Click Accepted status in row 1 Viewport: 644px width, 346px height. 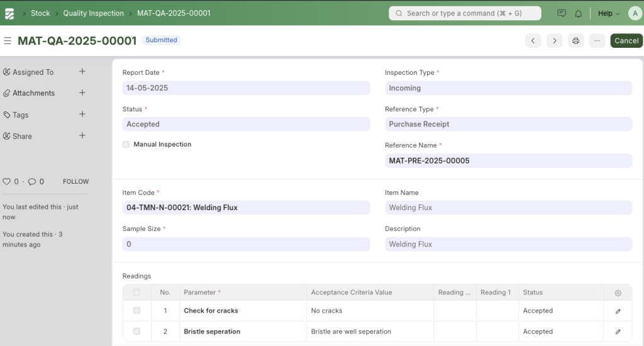point(561,311)
